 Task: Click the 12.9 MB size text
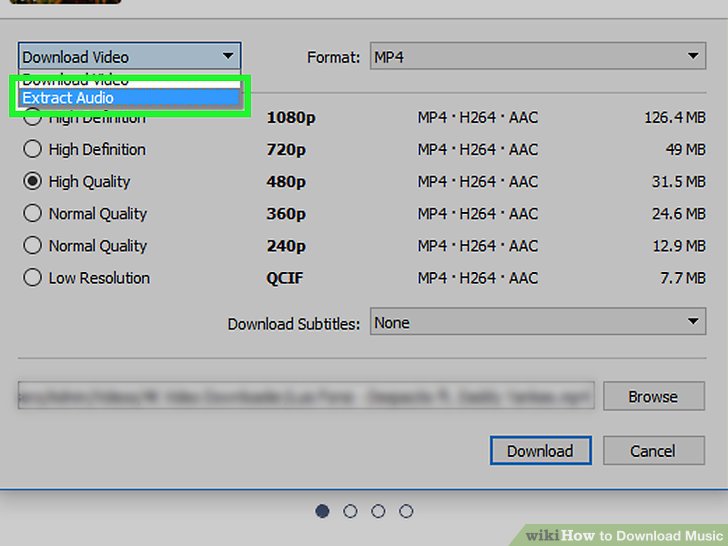[679, 246]
